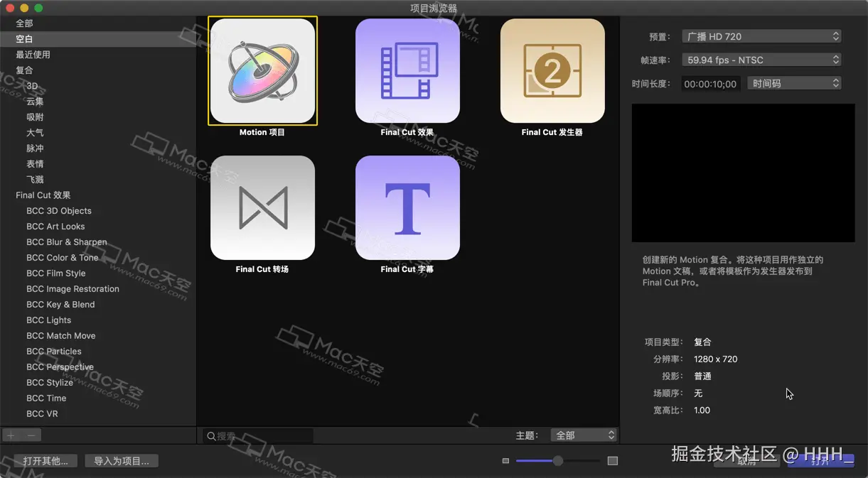Click the 宽高比 value 1.00
Viewport: 868px width, 478px height.
tap(702, 411)
